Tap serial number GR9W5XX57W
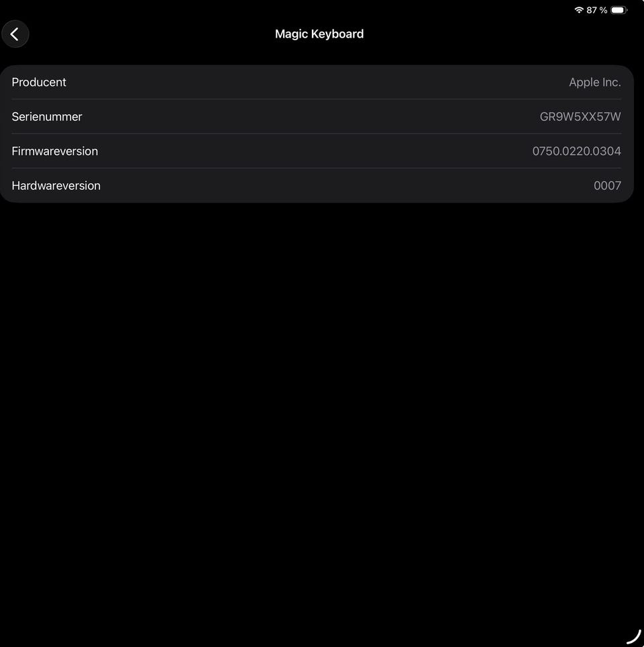644x647 pixels. pos(580,117)
